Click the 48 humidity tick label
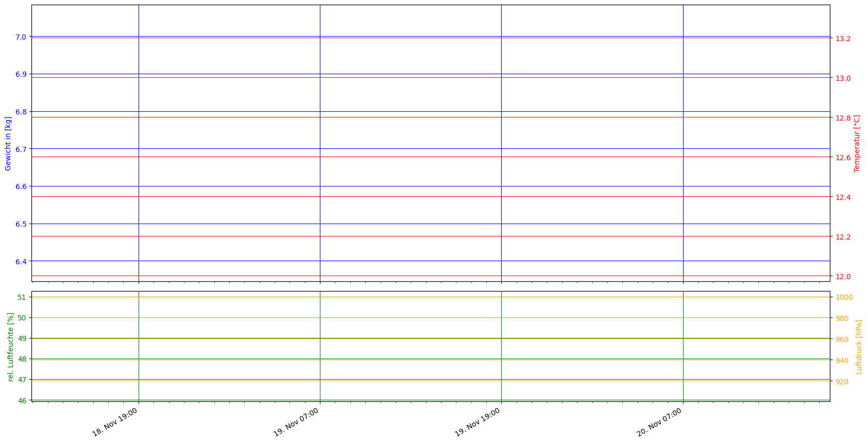 pos(22,360)
